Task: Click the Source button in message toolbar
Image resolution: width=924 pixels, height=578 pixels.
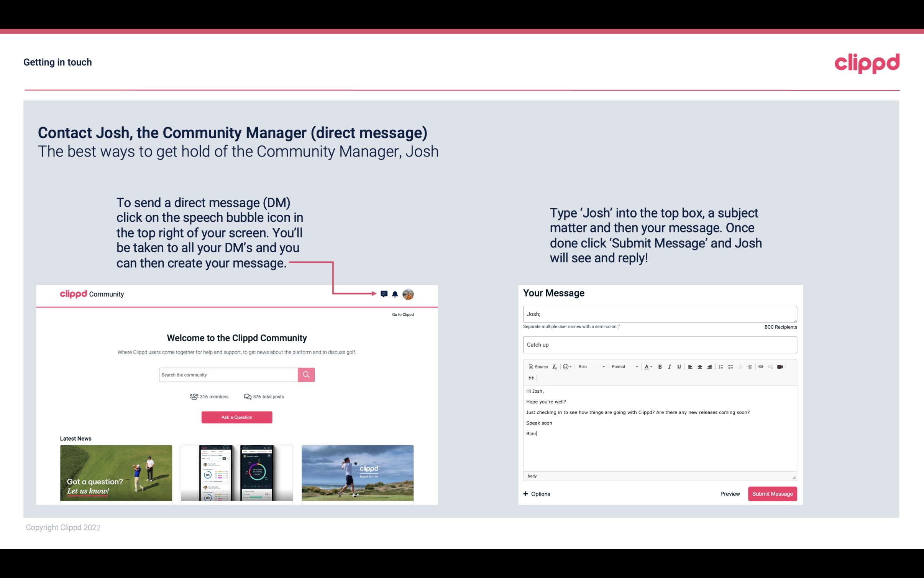Action: pyautogui.click(x=538, y=366)
